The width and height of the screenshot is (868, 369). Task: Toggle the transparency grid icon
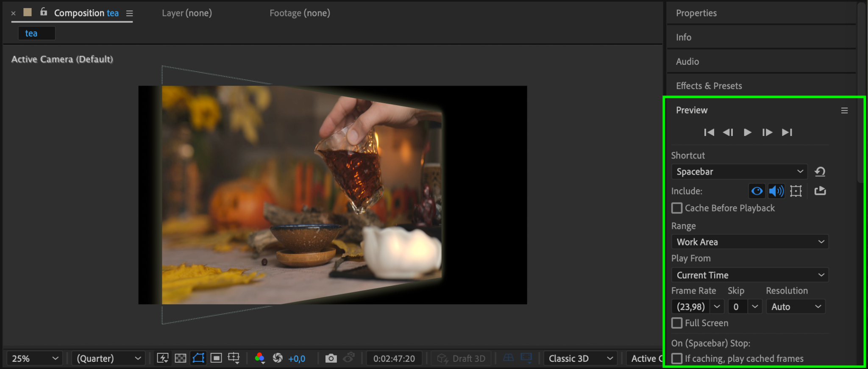(181, 358)
